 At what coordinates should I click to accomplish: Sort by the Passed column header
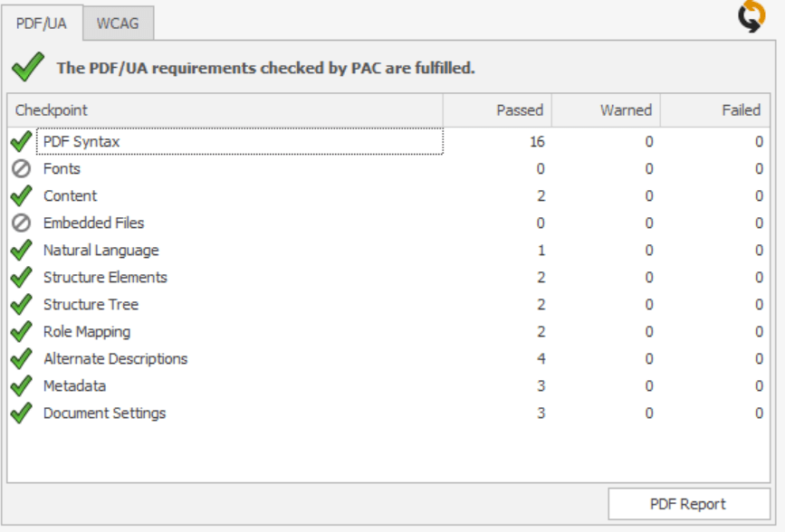497,110
